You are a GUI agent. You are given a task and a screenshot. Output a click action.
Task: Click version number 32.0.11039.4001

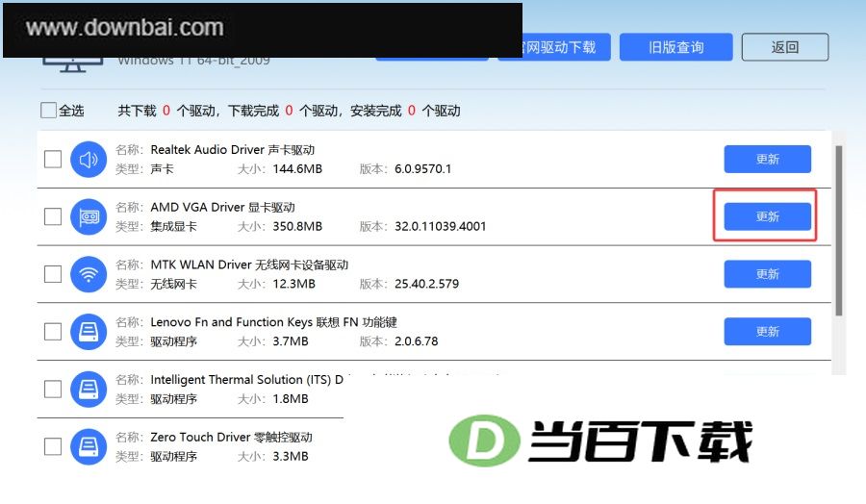click(x=440, y=226)
